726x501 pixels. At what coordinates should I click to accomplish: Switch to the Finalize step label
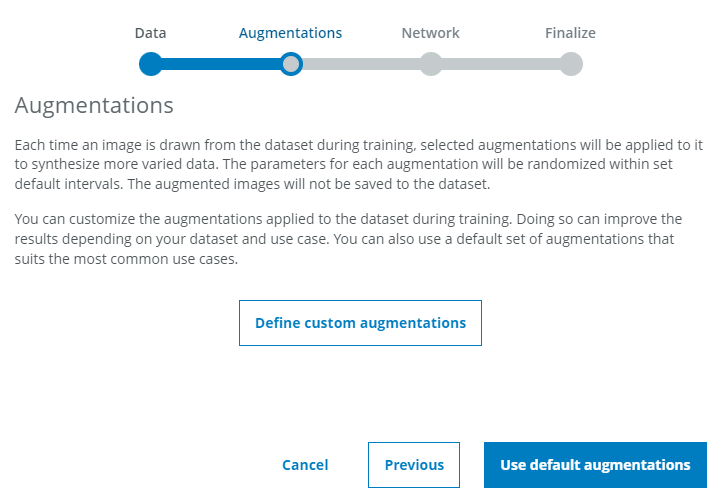tap(570, 33)
